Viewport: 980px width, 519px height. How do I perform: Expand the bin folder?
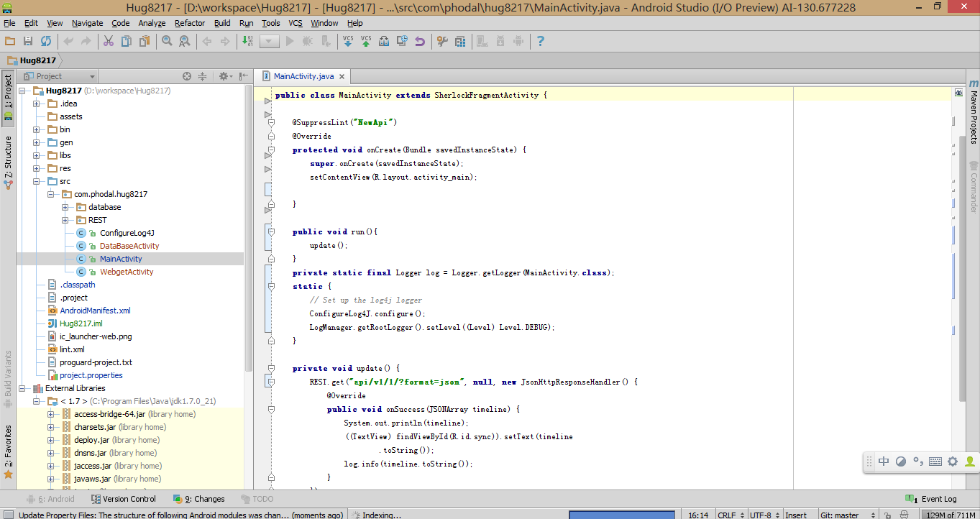click(x=37, y=129)
